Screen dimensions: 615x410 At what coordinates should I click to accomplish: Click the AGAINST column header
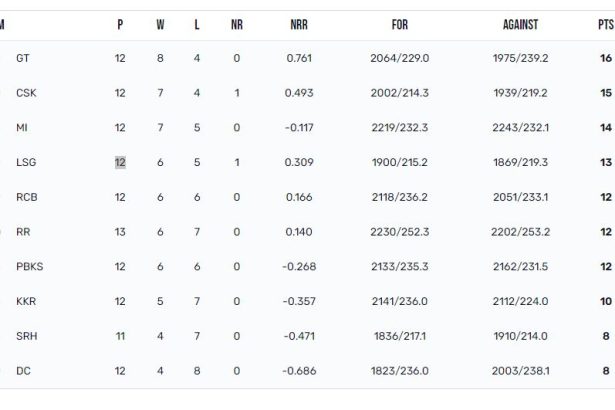coord(520,25)
